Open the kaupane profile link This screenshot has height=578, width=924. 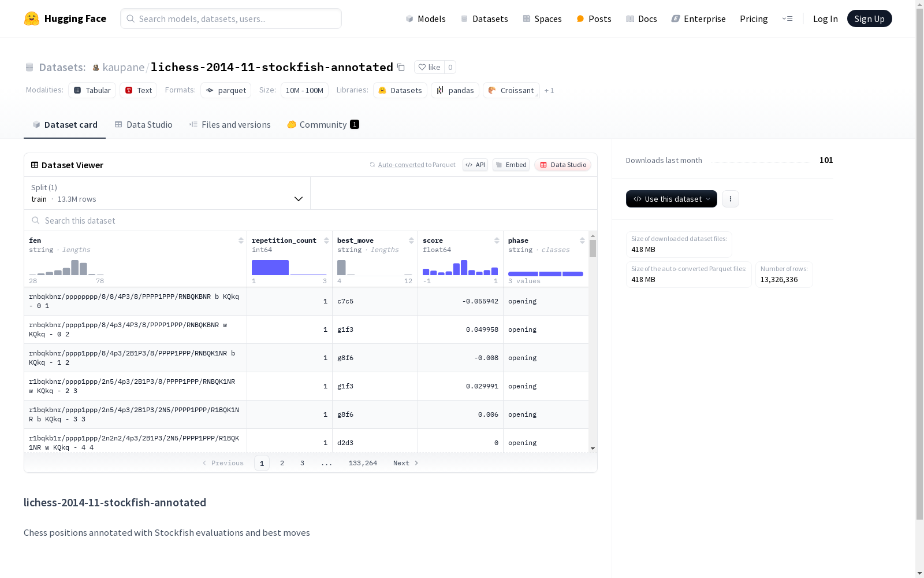pos(124,68)
